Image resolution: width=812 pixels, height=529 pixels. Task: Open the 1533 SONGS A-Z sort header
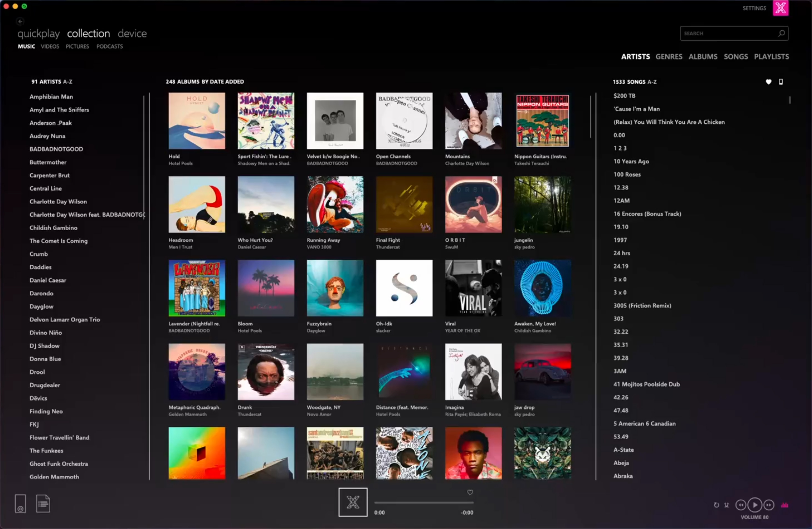635,82
